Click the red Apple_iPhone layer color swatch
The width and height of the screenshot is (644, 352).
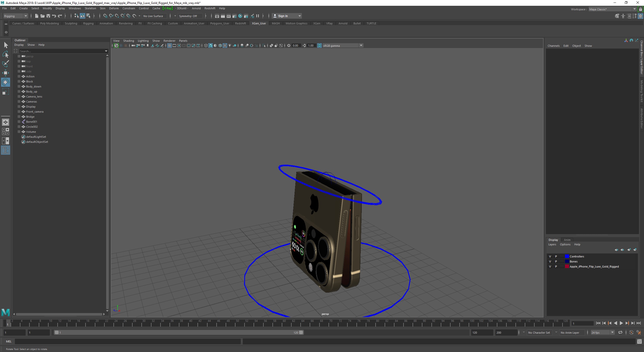(x=567, y=267)
